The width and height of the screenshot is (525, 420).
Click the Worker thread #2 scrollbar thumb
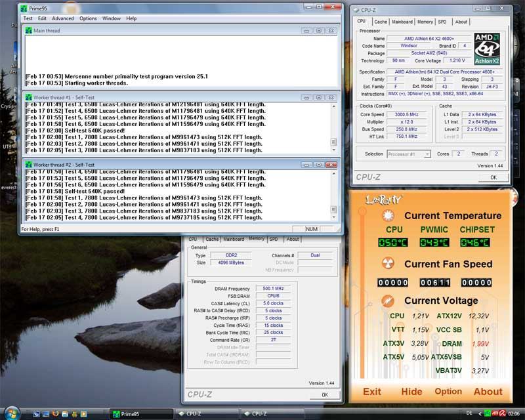333,209
